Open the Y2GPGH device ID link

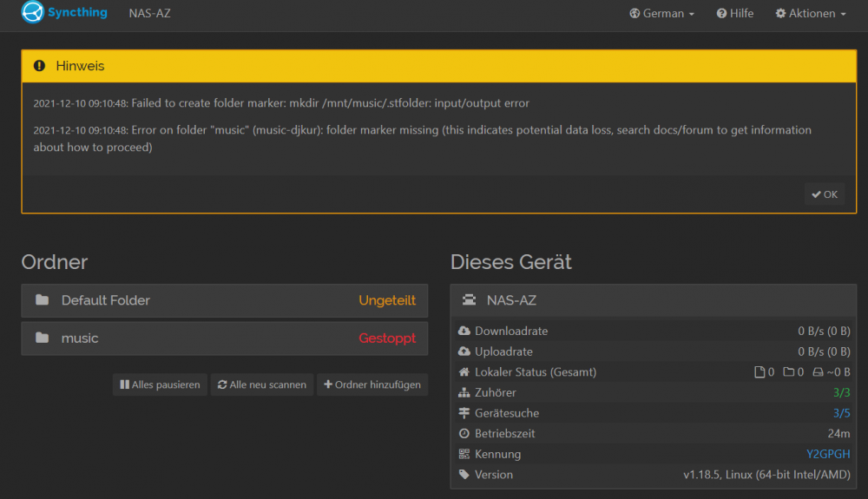point(828,454)
